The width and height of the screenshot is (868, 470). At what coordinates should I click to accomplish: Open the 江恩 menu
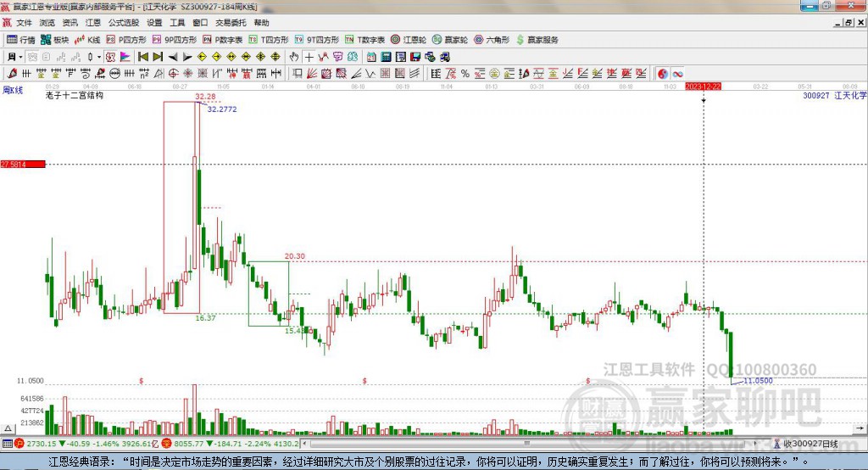click(93, 23)
